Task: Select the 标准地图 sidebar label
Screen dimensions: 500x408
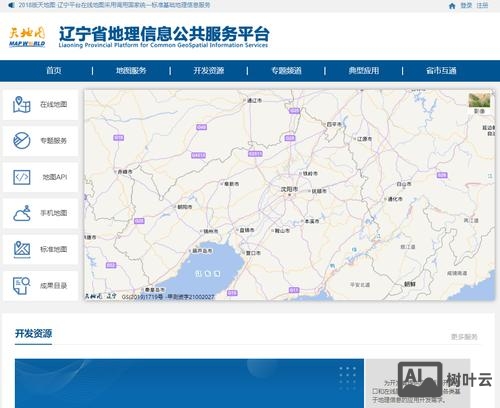Action: click(54, 249)
